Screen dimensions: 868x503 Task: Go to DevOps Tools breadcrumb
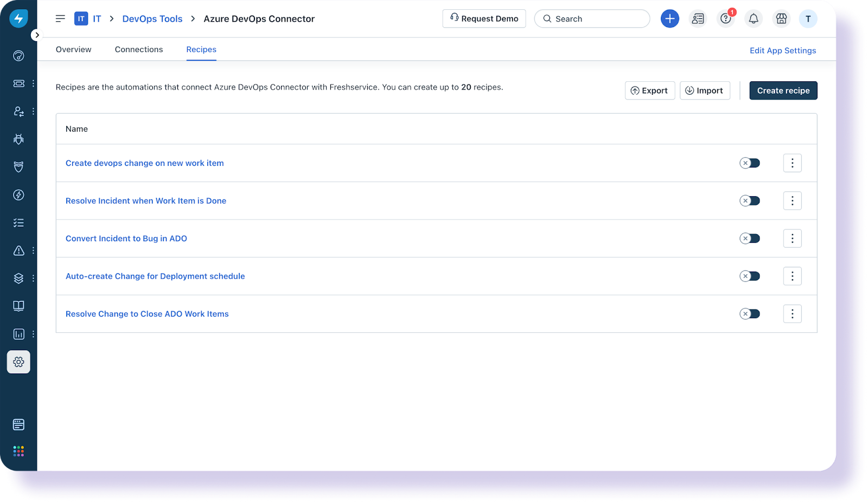152,18
